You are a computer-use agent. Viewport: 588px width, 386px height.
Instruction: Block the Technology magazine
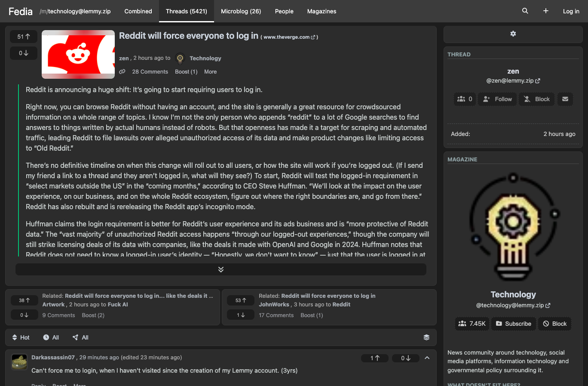click(554, 324)
